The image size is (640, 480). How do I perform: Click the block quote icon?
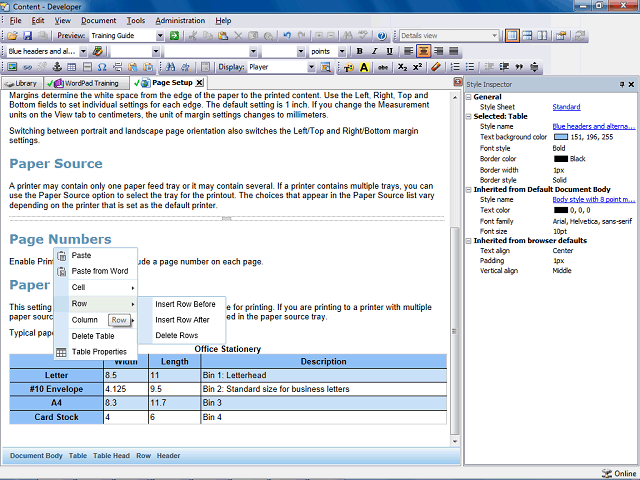click(x=519, y=67)
